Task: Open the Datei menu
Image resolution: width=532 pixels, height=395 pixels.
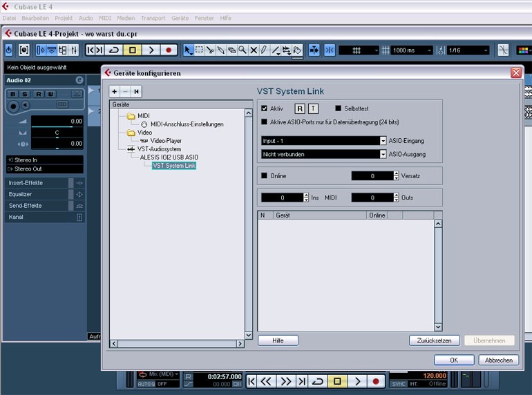Action: [x=9, y=18]
